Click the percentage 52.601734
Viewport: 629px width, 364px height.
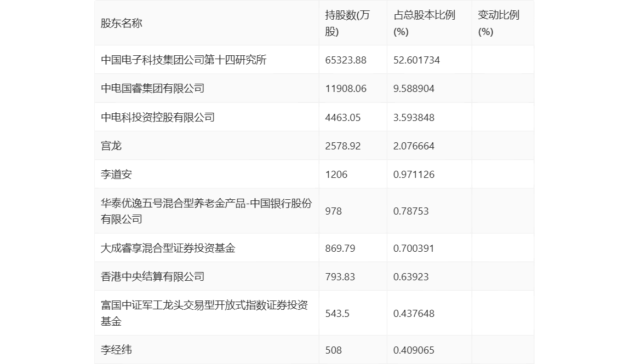pyautogui.click(x=416, y=60)
